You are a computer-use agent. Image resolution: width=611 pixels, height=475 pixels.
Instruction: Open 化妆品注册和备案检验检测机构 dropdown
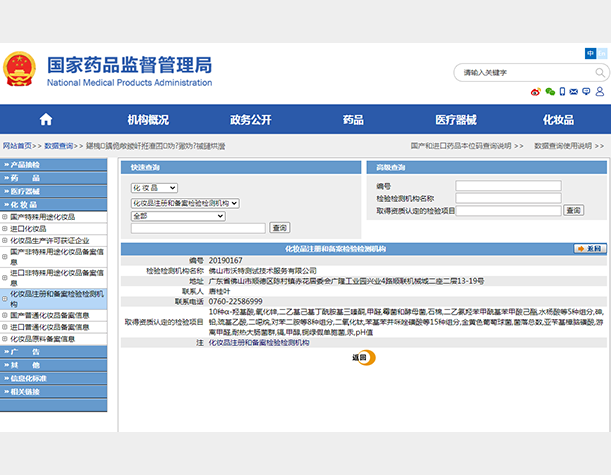(185, 203)
